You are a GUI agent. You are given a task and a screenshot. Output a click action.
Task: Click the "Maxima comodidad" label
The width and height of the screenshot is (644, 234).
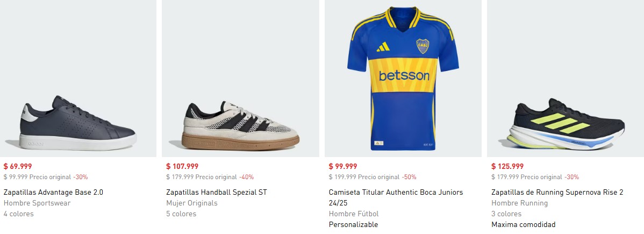pos(523,224)
